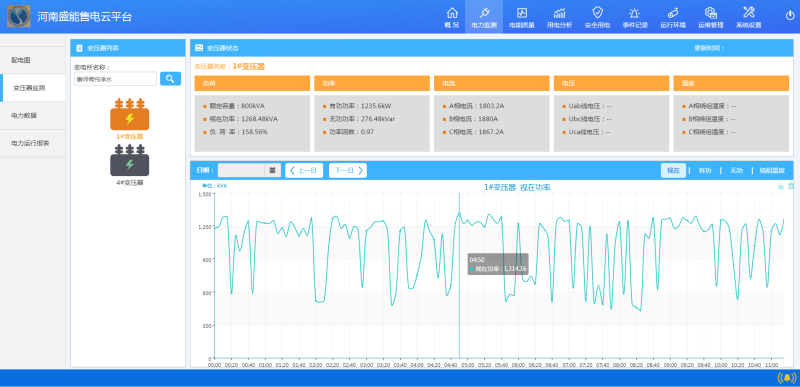Open 安全用电 shield icon

(597, 13)
